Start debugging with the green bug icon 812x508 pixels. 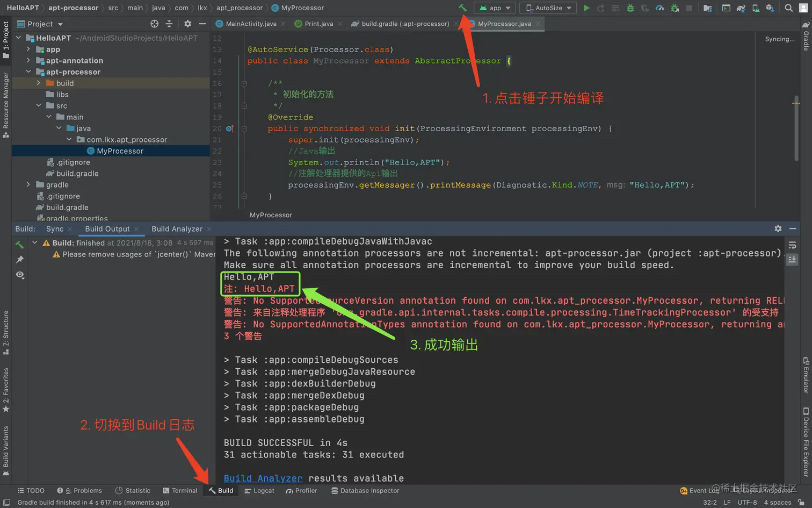[630, 8]
